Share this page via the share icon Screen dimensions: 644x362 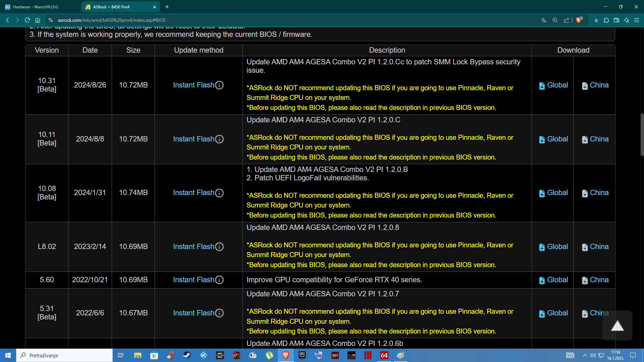[567, 20]
